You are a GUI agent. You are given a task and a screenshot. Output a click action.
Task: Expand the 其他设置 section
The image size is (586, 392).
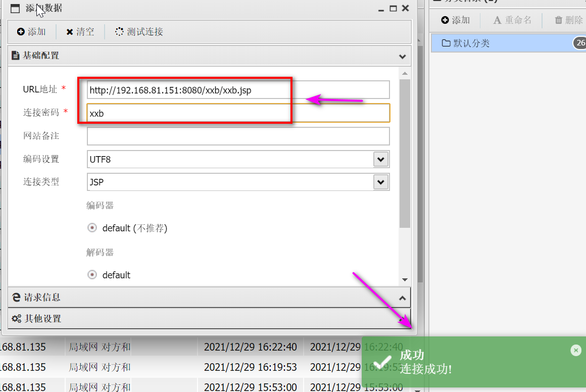(209, 319)
